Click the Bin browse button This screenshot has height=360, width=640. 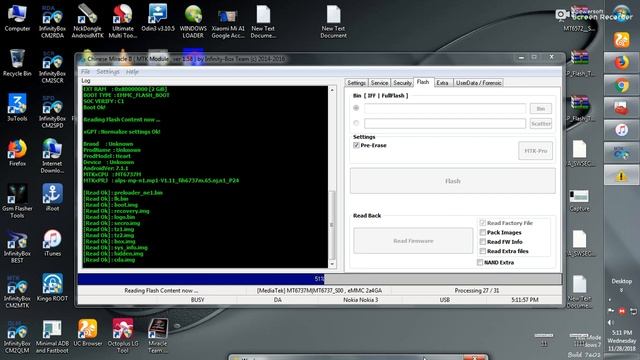tap(541, 109)
